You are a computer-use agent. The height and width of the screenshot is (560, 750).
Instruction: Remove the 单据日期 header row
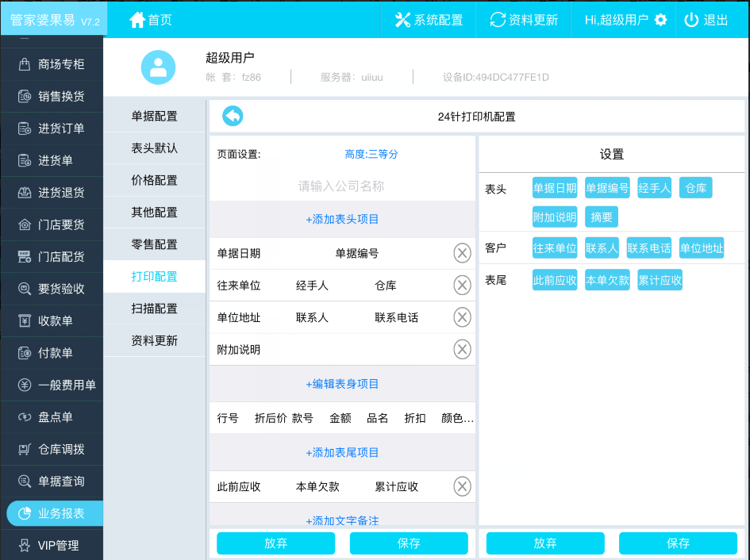click(462, 253)
